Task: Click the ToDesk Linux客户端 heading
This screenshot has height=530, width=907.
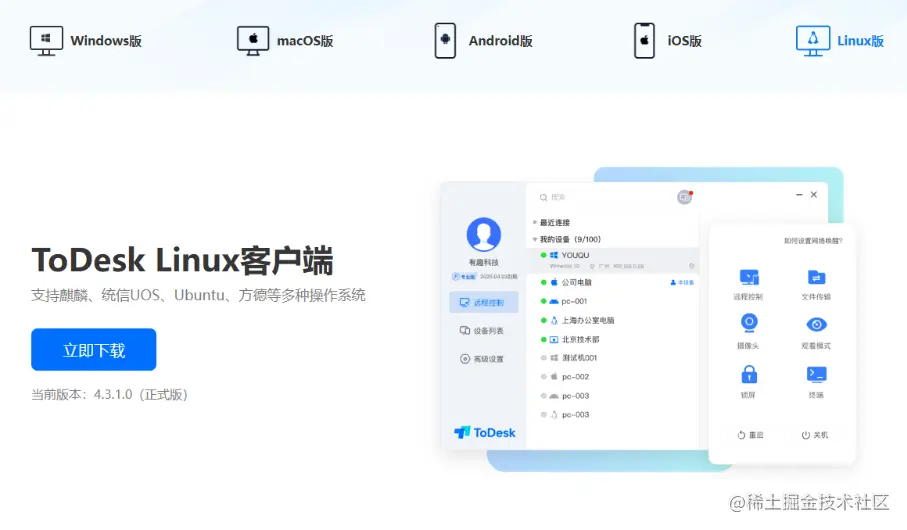Action: point(182,260)
